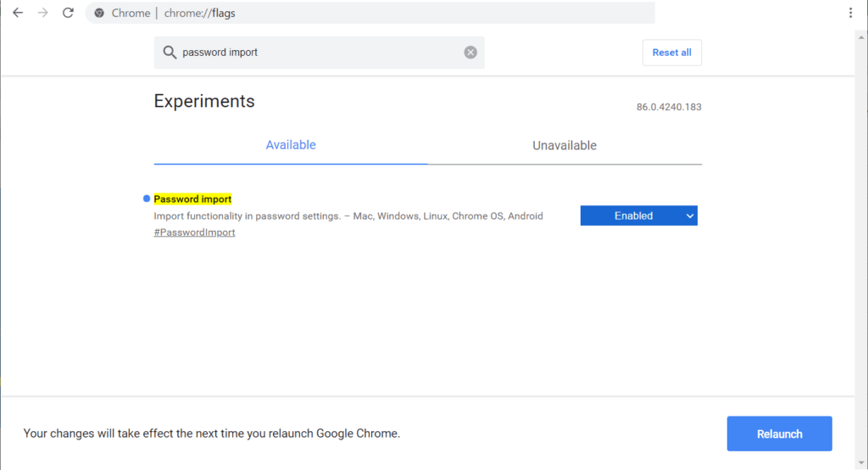The image size is (868, 470).
Task: Select the chrome://flags address bar
Action: tap(370, 13)
